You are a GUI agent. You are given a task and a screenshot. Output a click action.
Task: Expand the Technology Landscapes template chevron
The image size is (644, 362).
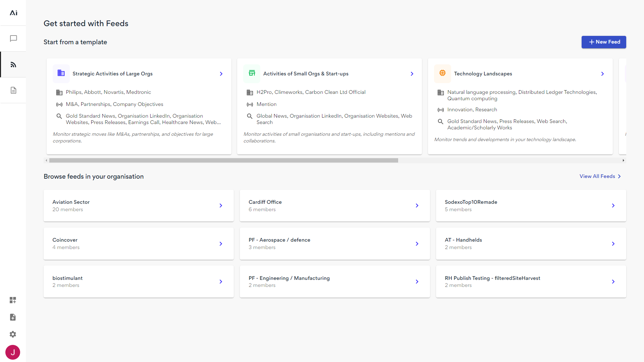(x=602, y=74)
